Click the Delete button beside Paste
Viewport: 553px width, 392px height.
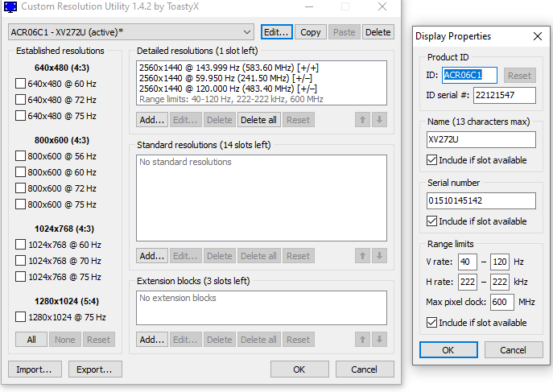pos(378,32)
